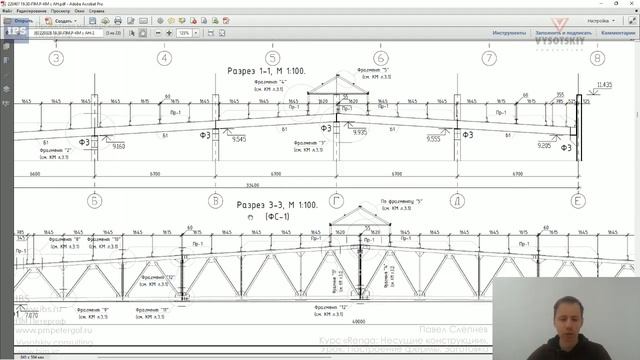Open the Заполнить и подписать pane
Image resolution: width=640 pixels, height=360 pixels.
tap(563, 33)
